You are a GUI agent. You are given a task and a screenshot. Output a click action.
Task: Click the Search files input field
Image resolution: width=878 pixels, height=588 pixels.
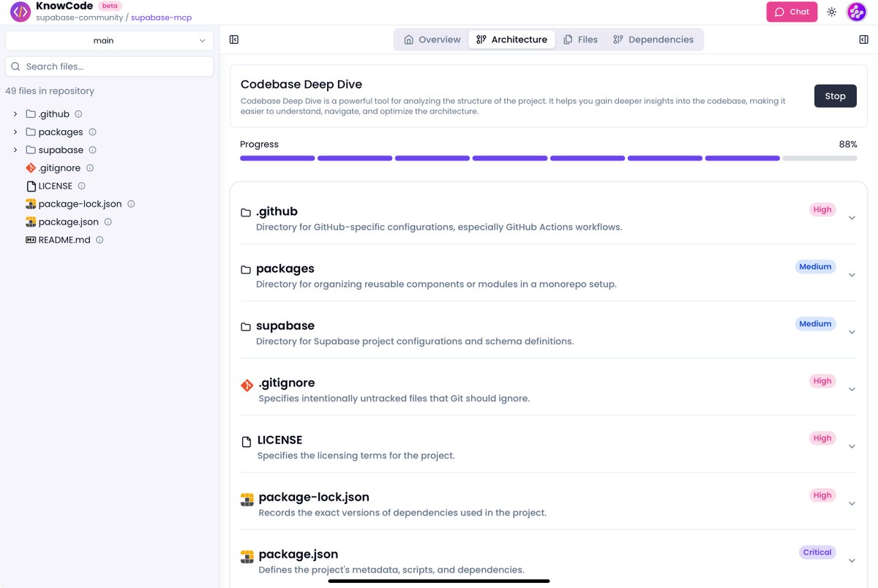pyautogui.click(x=110, y=67)
